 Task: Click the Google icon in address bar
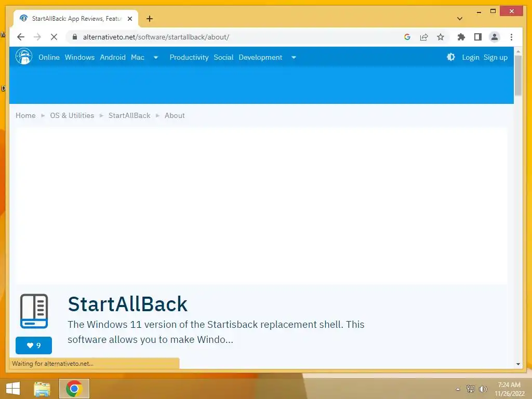(407, 37)
